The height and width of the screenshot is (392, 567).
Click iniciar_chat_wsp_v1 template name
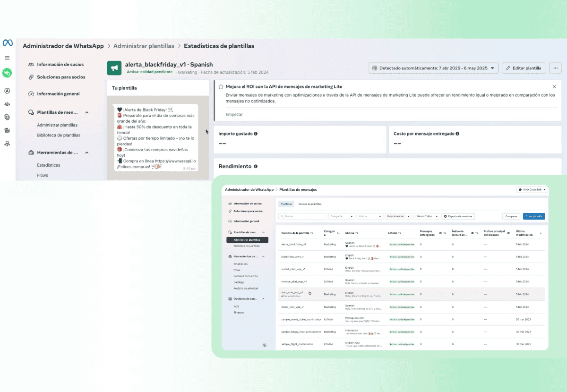coord(292,307)
